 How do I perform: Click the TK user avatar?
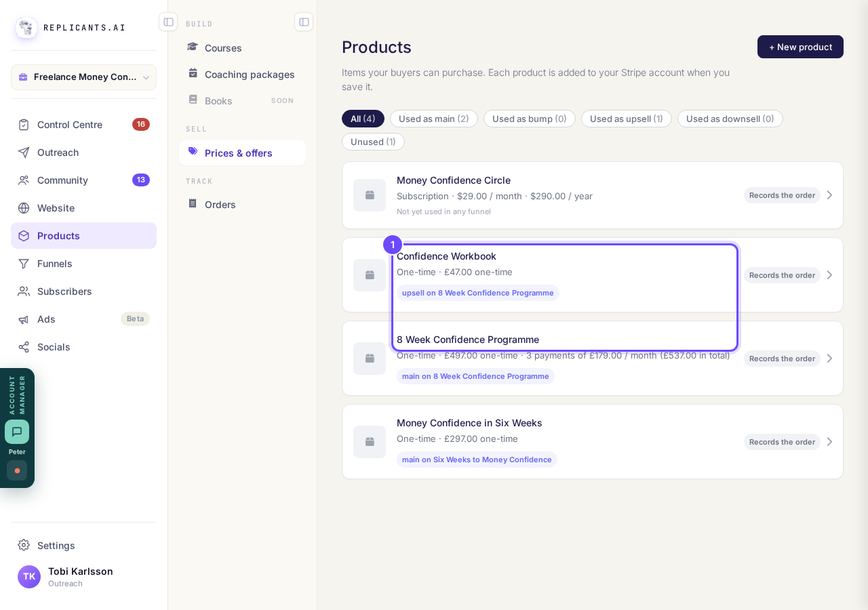point(29,577)
